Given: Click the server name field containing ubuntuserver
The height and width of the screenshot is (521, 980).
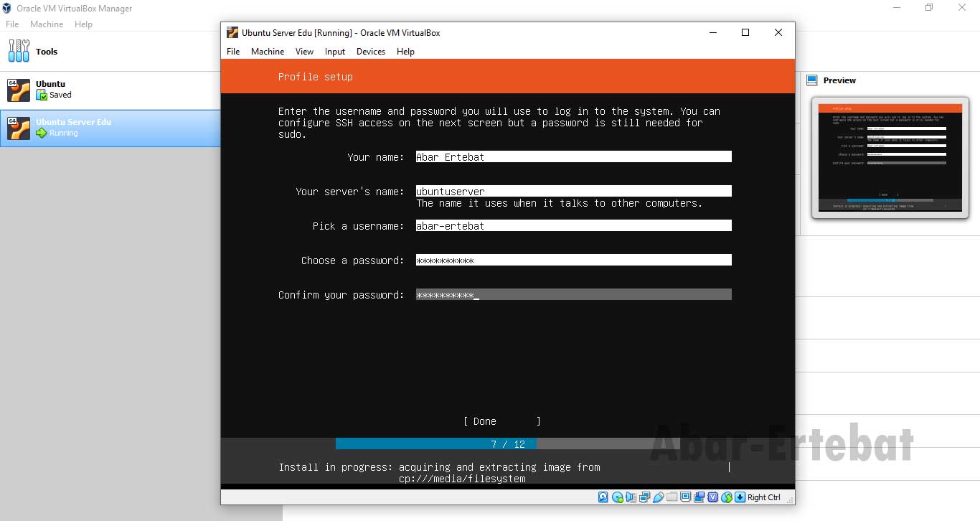Looking at the screenshot, I should [574, 191].
